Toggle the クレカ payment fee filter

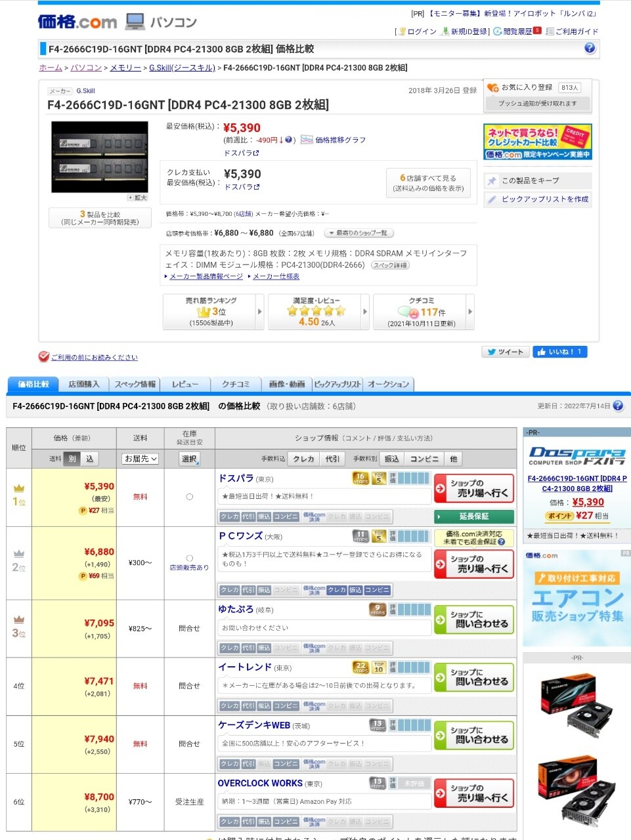coord(303,459)
